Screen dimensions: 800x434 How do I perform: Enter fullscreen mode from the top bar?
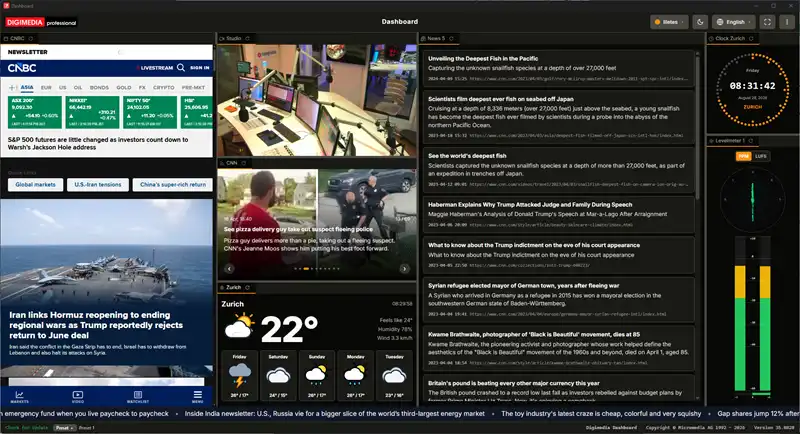click(x=767, y=22)
